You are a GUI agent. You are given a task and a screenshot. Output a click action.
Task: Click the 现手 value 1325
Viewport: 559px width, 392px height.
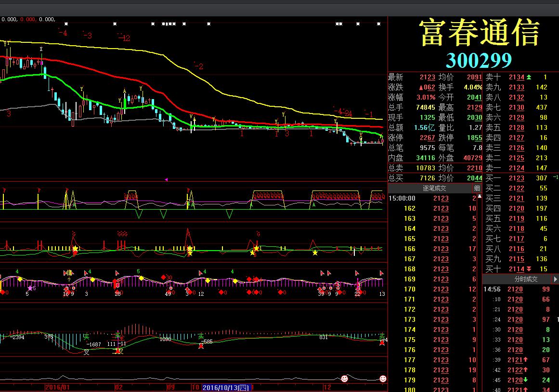click(x=428, y=117)
